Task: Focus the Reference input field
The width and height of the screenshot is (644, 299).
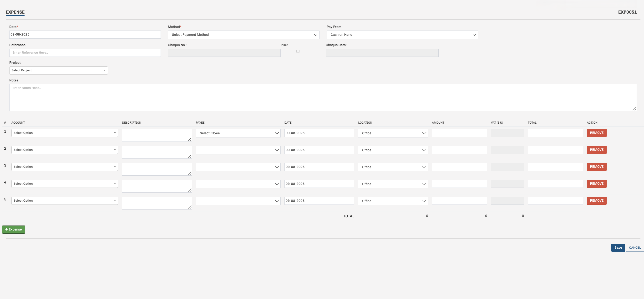Action: (x=85, y=52)
